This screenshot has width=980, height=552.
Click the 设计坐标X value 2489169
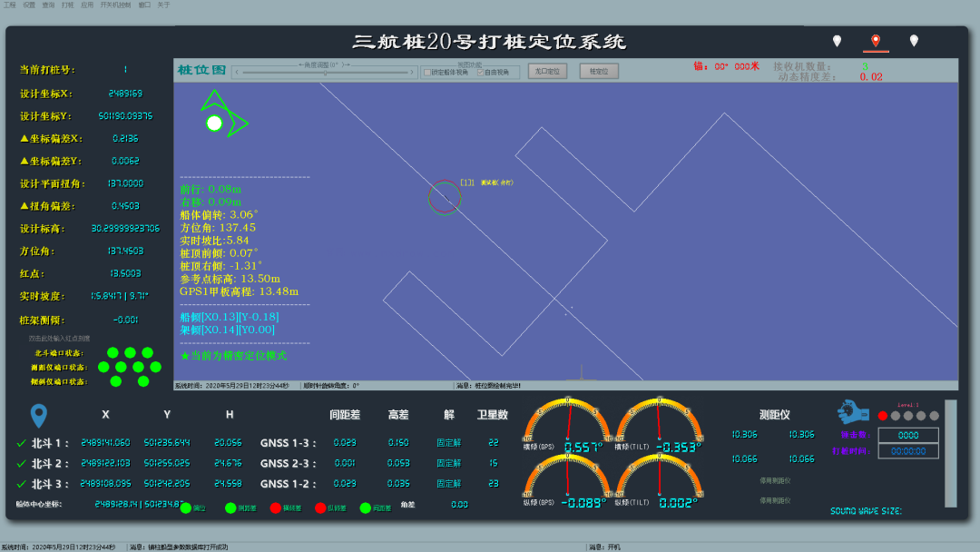pyautogui.click(x=125, y=94)
